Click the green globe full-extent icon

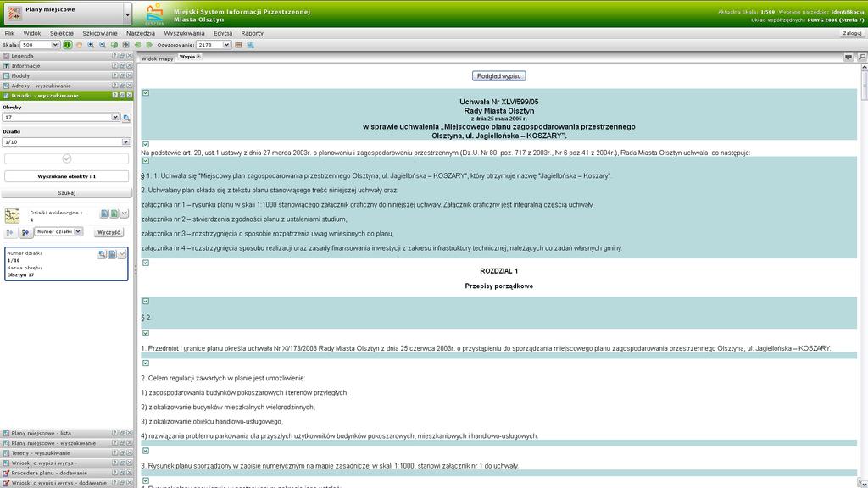[114, 45]
